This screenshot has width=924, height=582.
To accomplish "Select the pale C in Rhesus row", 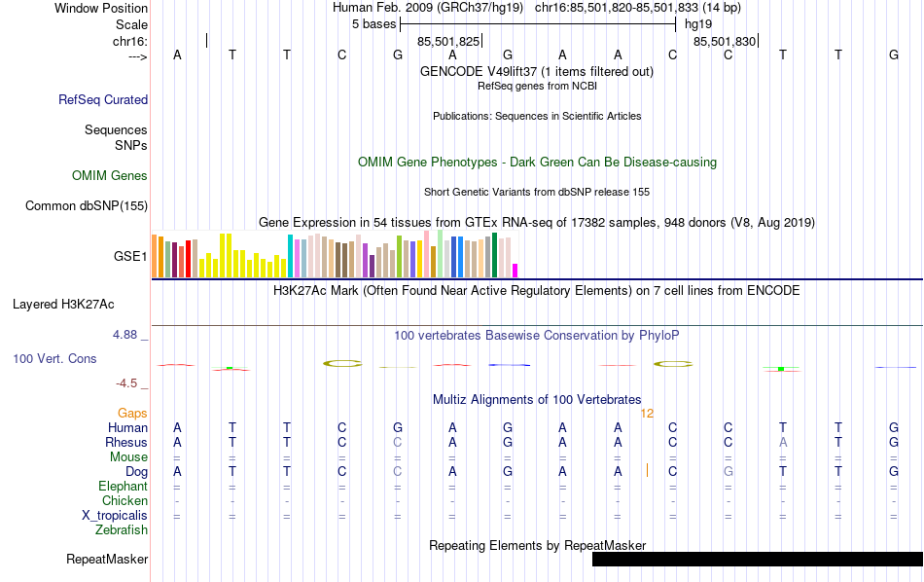I will pos(398,442).
